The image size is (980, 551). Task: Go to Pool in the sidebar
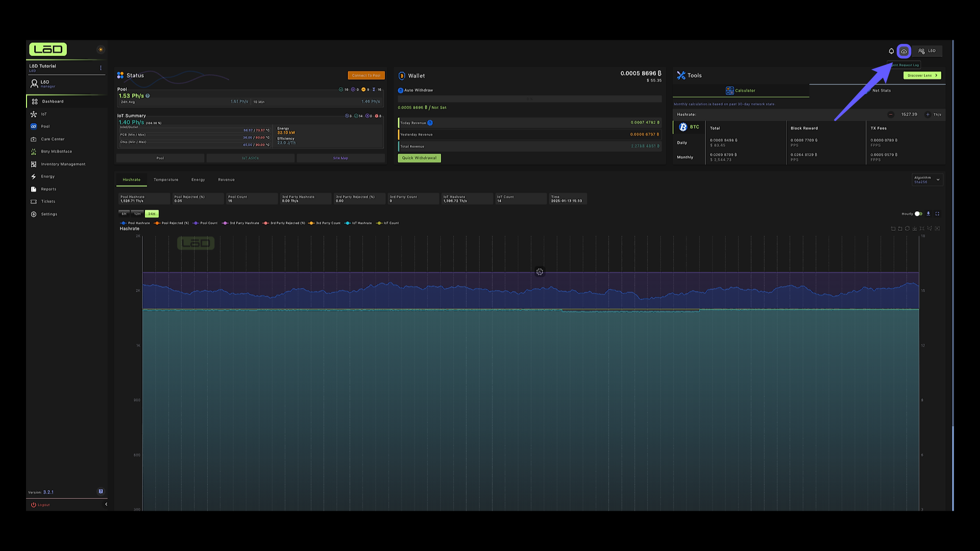(x=66, y=127)
